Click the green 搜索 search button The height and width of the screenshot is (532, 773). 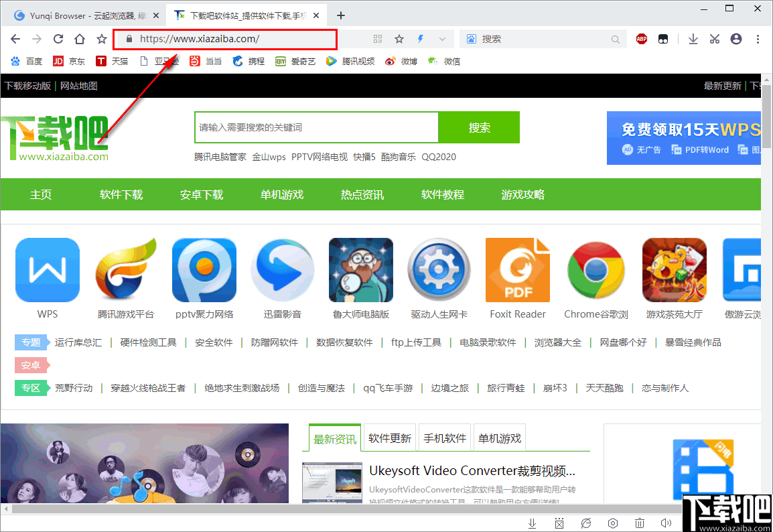[x=478, y=127]
